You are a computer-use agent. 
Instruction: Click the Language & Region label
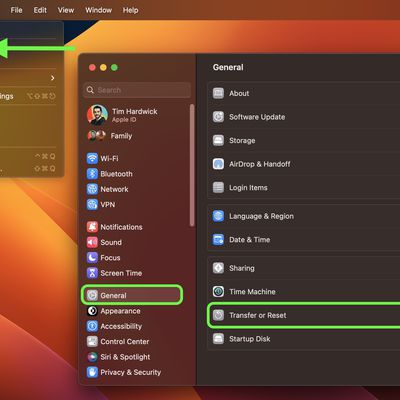click(x=261, y=216)
